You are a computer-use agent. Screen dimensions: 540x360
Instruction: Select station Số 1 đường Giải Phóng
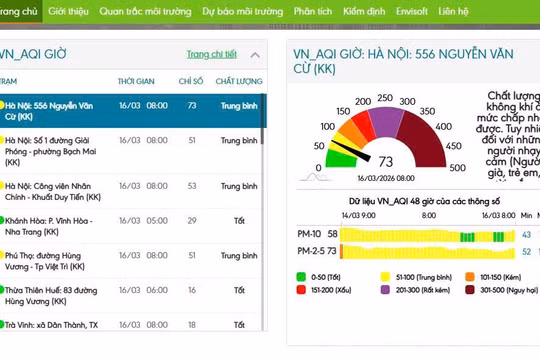coord(131,151)
